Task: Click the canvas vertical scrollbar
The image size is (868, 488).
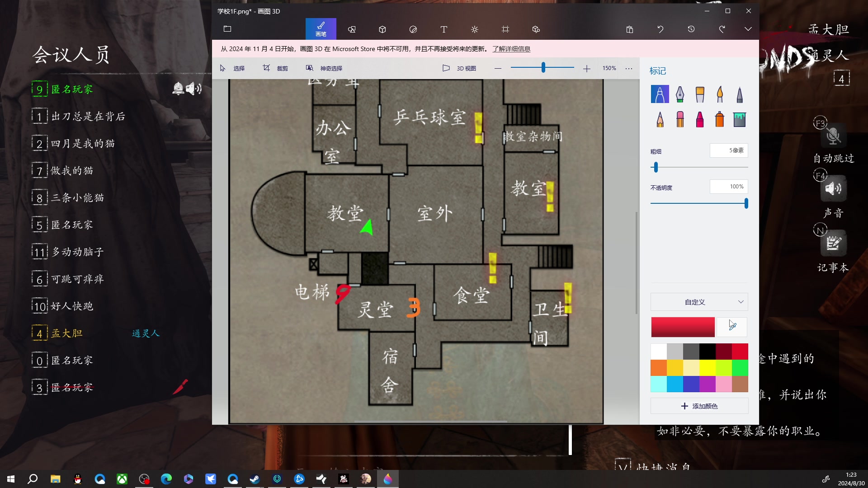Action: point(637,263)
